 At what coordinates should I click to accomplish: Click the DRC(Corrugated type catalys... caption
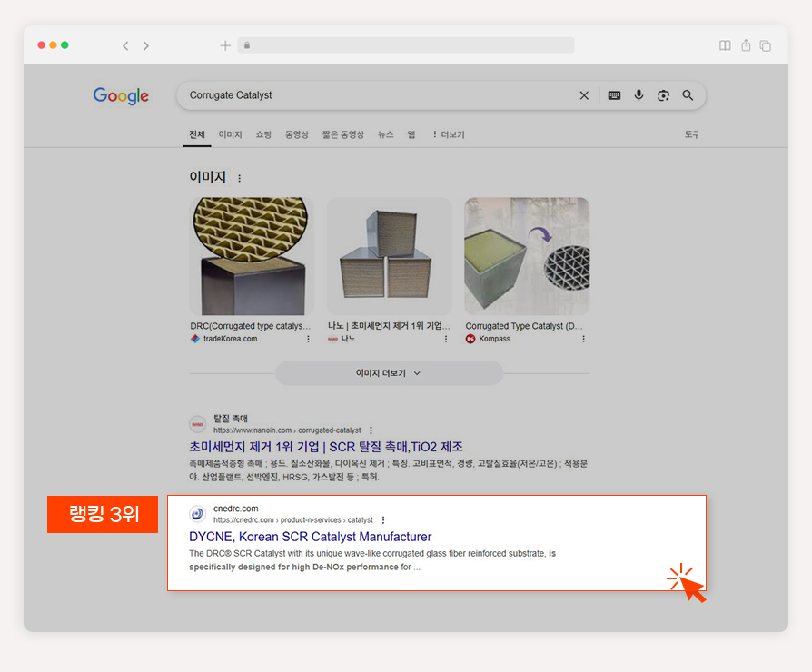250,326
